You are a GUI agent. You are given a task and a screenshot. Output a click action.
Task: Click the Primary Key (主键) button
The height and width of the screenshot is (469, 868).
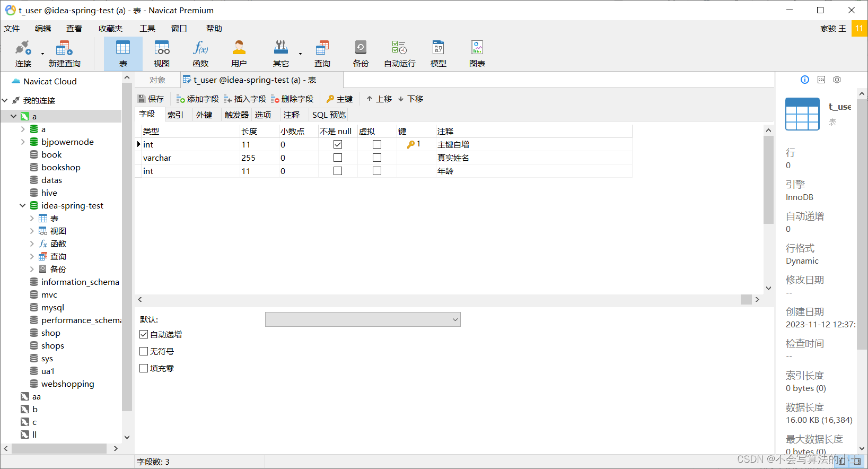(x=339, y=99)
